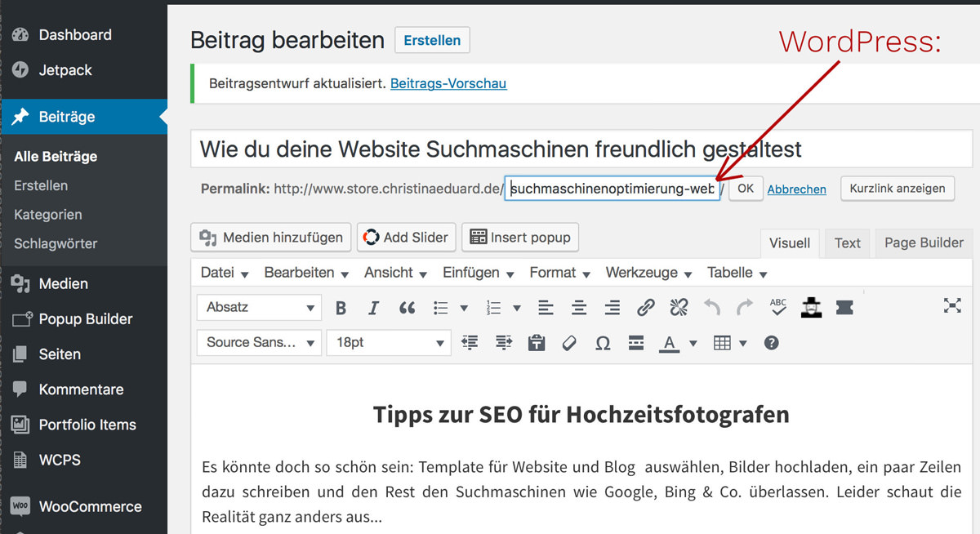
Task: Open text color picker arrow
Action: pos(693,344)
